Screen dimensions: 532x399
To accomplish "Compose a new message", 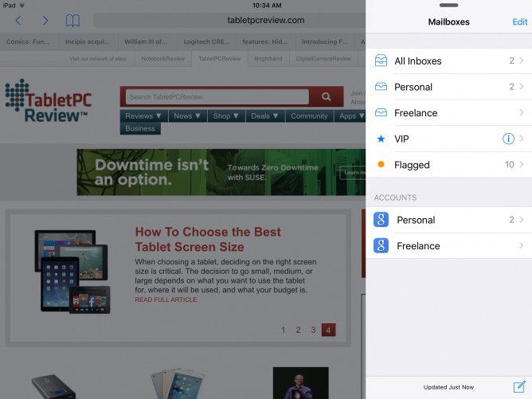I will coord(519,386).
